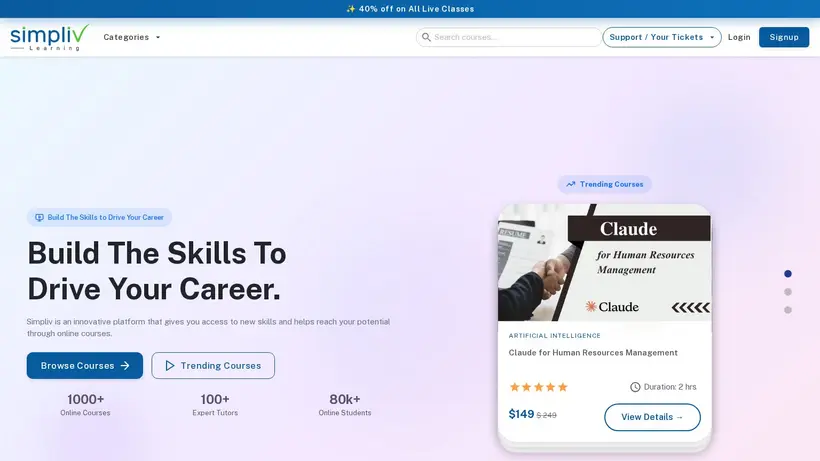This screenshot has width=820, height=461.
Task: Open the Login link
Action: pos(739,37)
